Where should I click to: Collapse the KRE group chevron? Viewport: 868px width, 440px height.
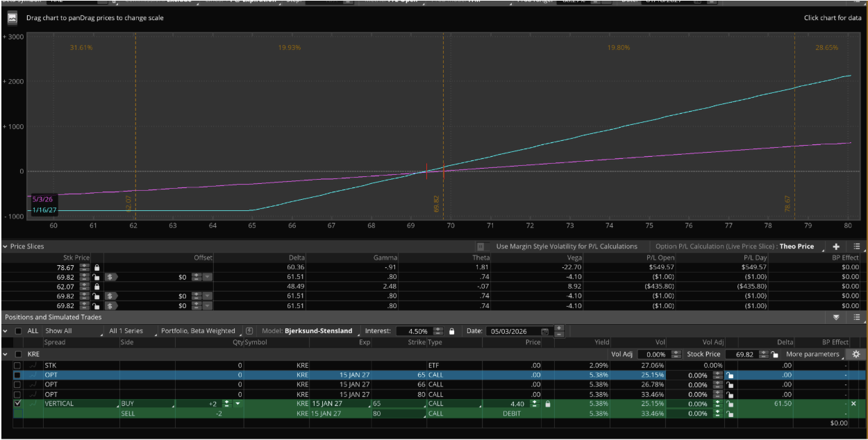[6, 354]
